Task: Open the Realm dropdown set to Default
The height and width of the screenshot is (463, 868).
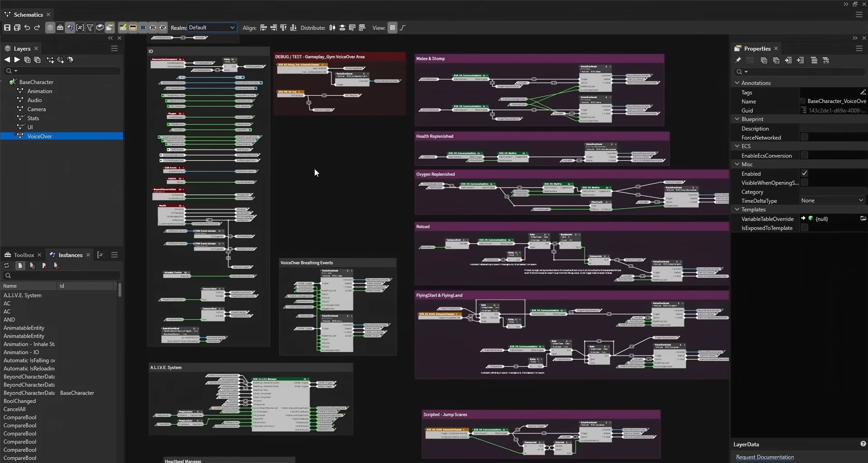Action: [x=212, y=28]
